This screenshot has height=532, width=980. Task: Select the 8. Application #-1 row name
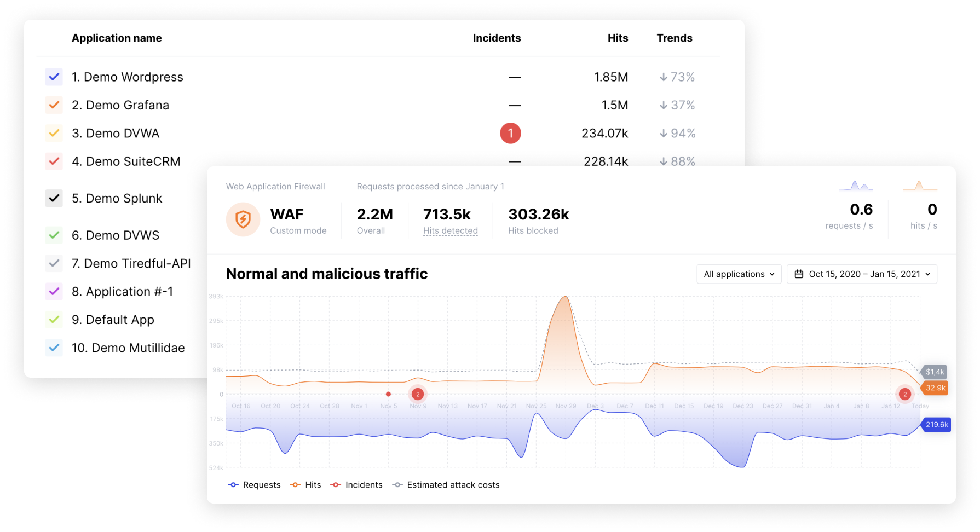click(x=123, y=292)
